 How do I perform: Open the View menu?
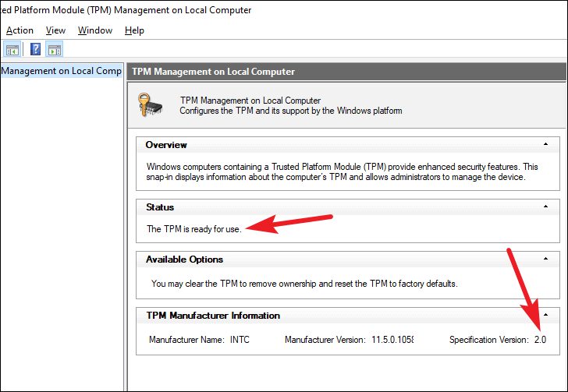click(x=55, y=30)
